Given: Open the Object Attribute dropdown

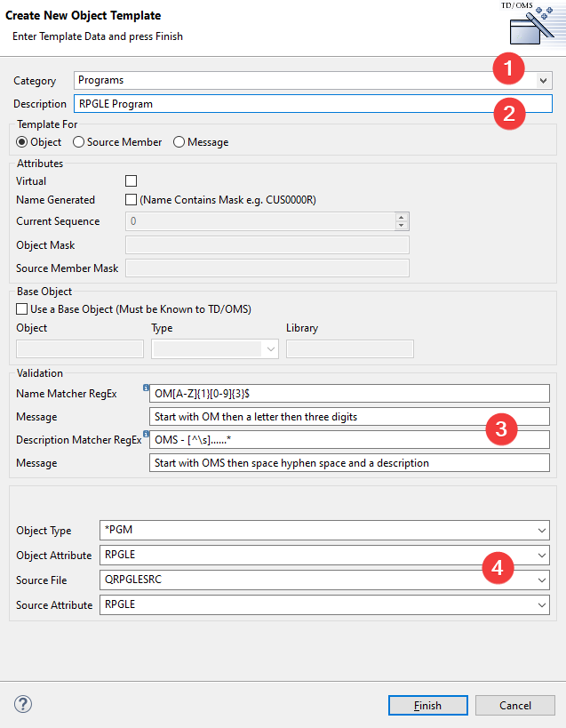Looking at the screenshot, I should pos(542,556).
